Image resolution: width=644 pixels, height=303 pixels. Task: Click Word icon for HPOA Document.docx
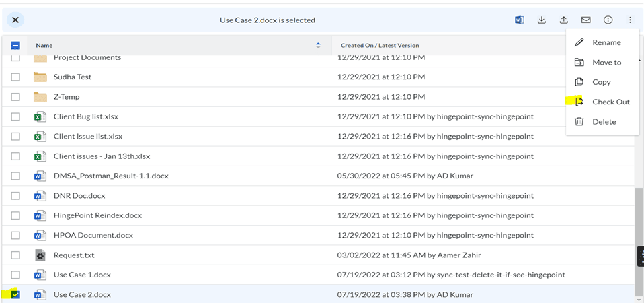[40, 236]
